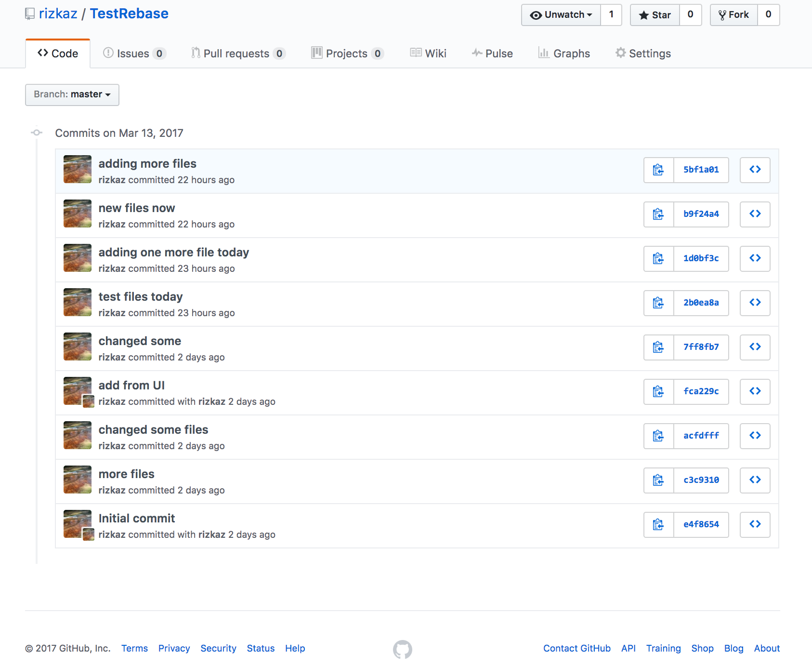Switch to the Issues tab
812x667 pixels.
(134, 53)
